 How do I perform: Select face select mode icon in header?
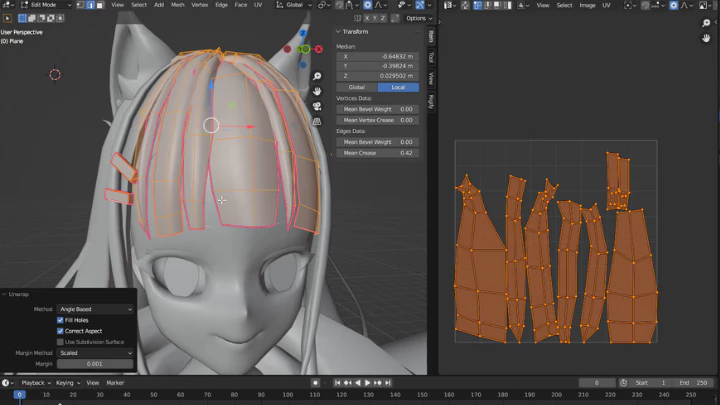(x=99, y=5)
